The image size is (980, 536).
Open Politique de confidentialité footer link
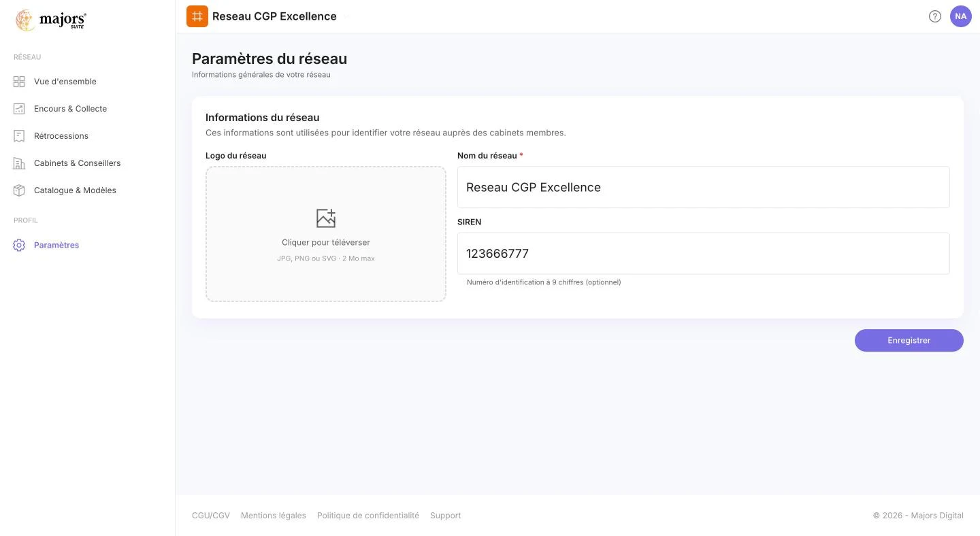(368, 516)
